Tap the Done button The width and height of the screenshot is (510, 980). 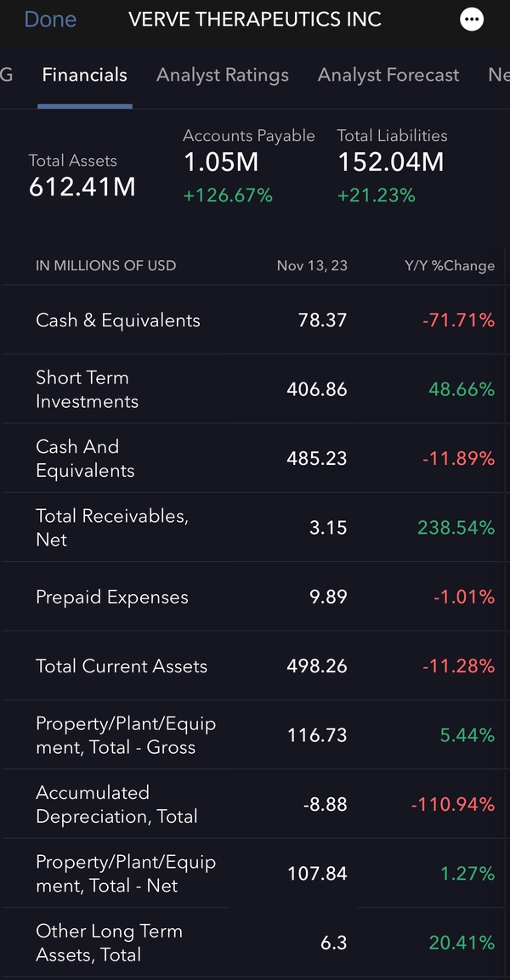coord(50,20)
